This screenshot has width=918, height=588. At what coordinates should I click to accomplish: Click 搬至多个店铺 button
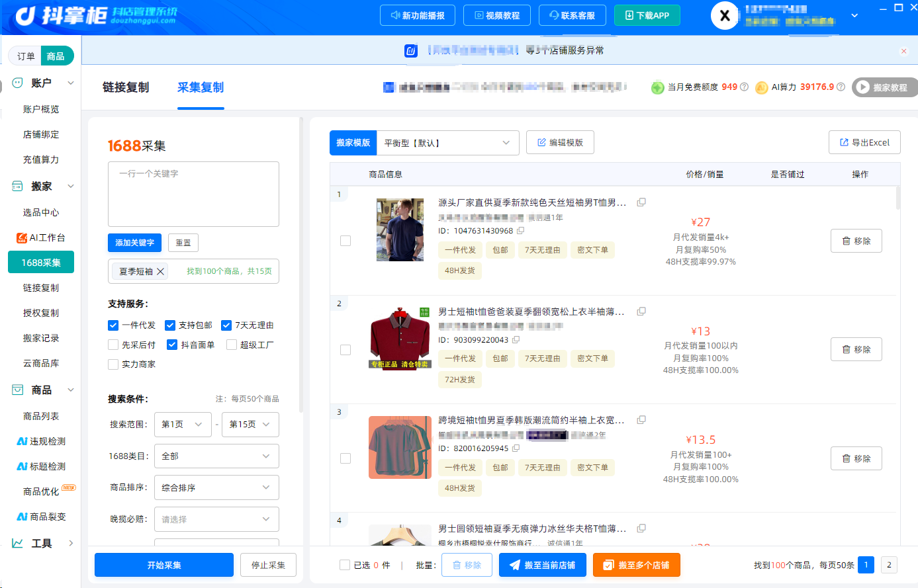click(637, 565)
